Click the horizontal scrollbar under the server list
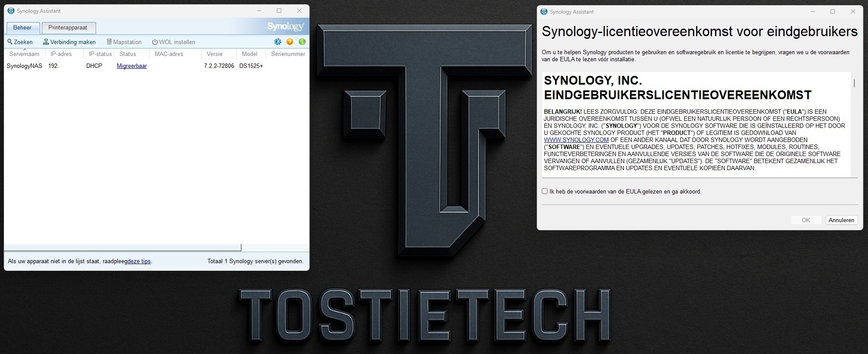 [x=123, y=247]
